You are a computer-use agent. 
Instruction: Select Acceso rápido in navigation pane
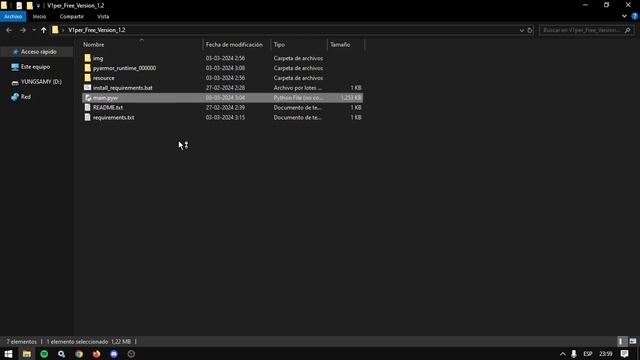(38, 52)
